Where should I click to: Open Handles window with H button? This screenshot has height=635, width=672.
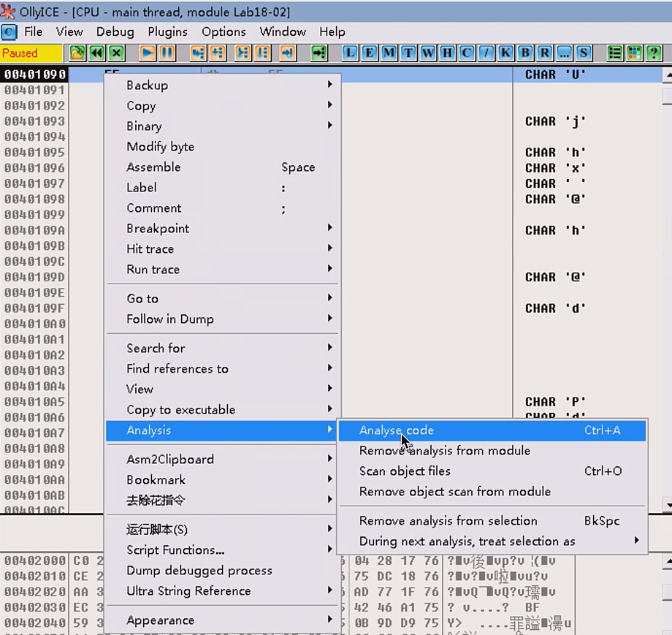pyautogui.click(x=447, y=53)
